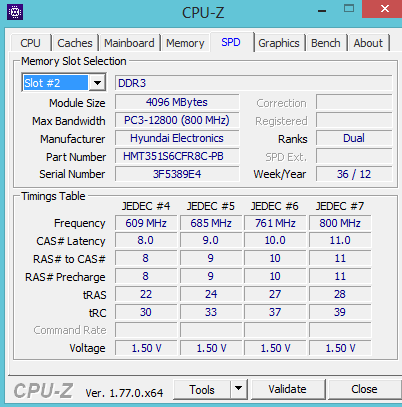Open the Caches tab

pos(75,43)
